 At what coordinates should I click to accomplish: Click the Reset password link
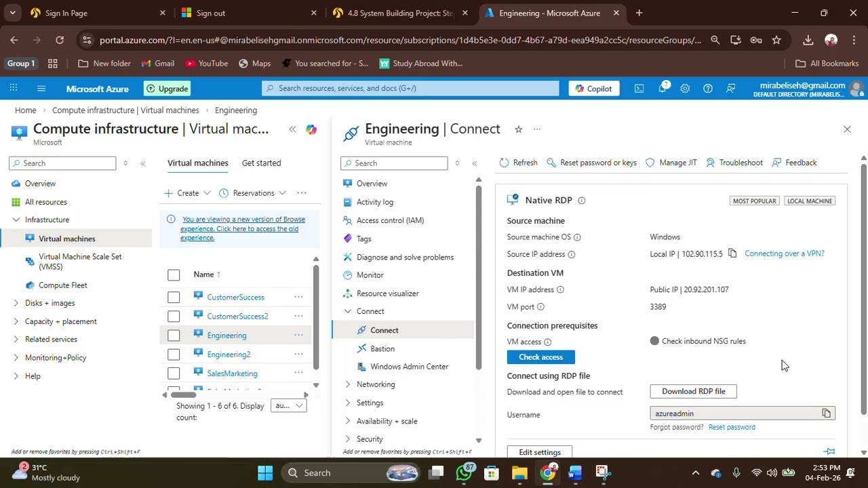coord(732,427)
